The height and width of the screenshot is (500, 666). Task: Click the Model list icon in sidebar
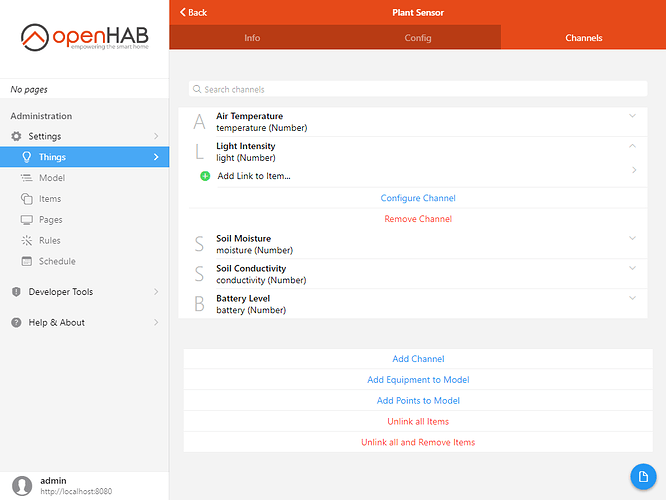(27, 178)
